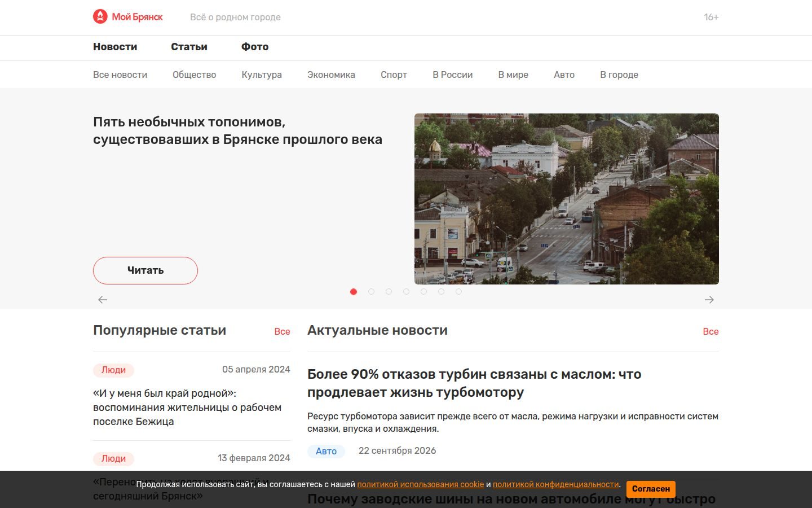
Task: Select the first carousel dot
Action: (354, 292)
